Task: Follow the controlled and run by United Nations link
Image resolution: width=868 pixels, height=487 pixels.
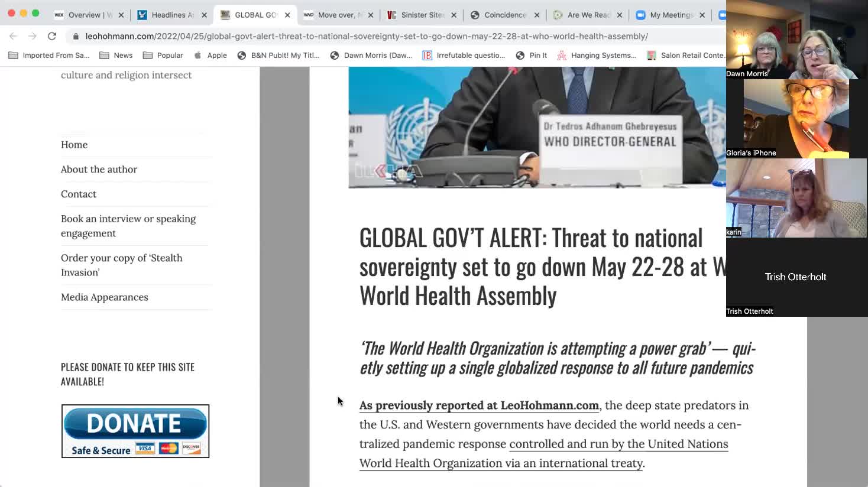Action: tap(543, 453)
